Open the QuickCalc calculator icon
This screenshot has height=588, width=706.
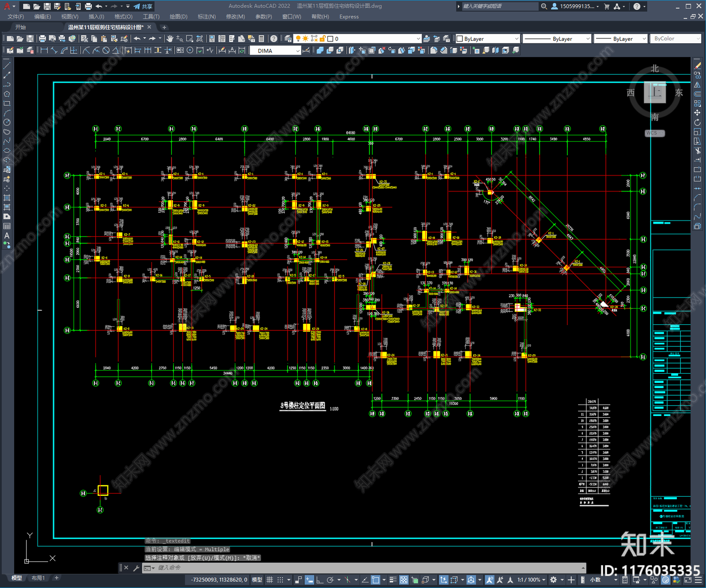(x=261, y=39)
